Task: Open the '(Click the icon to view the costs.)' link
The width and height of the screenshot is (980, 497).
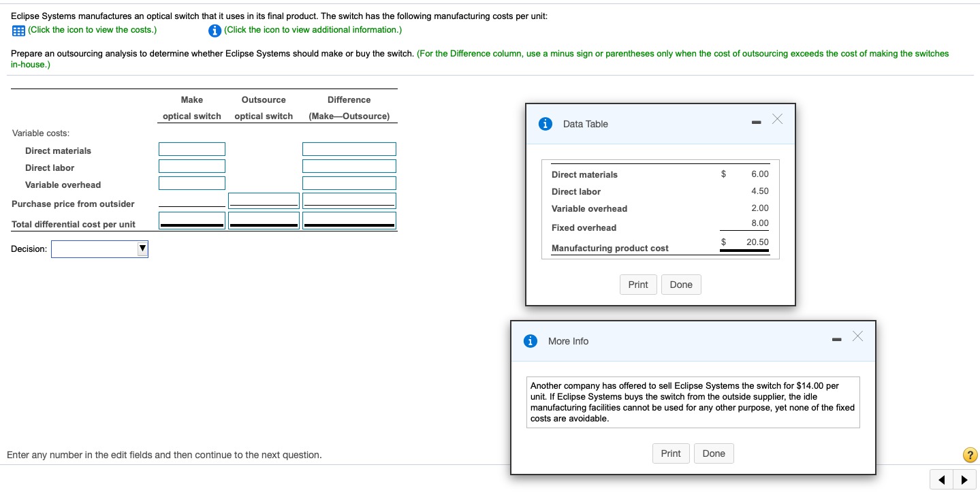Action: click(x=93, y=30)
